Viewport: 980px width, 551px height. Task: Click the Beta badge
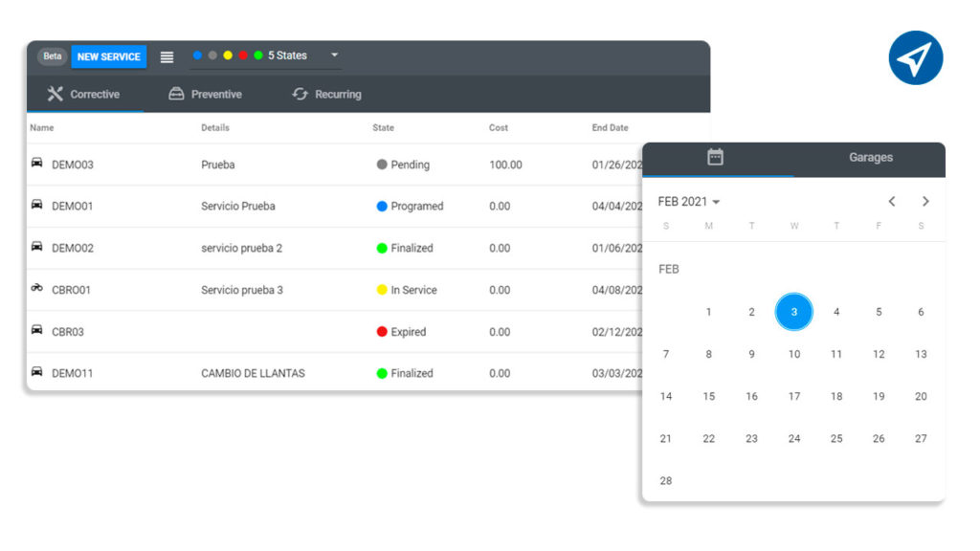[x=53, y=56]
